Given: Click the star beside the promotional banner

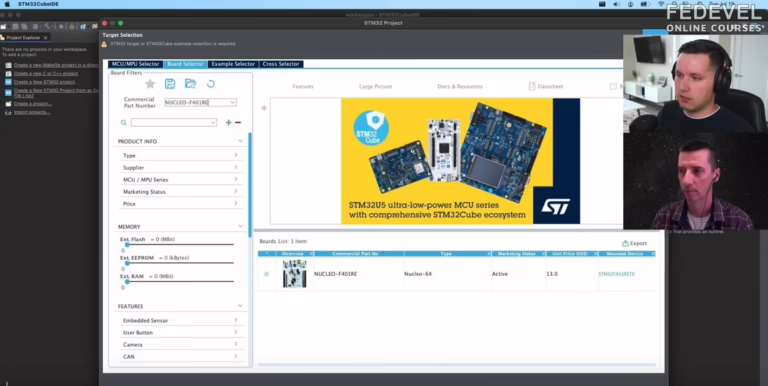Looking at the screenshot, I should pyautogui.click(x=264, y=108).
